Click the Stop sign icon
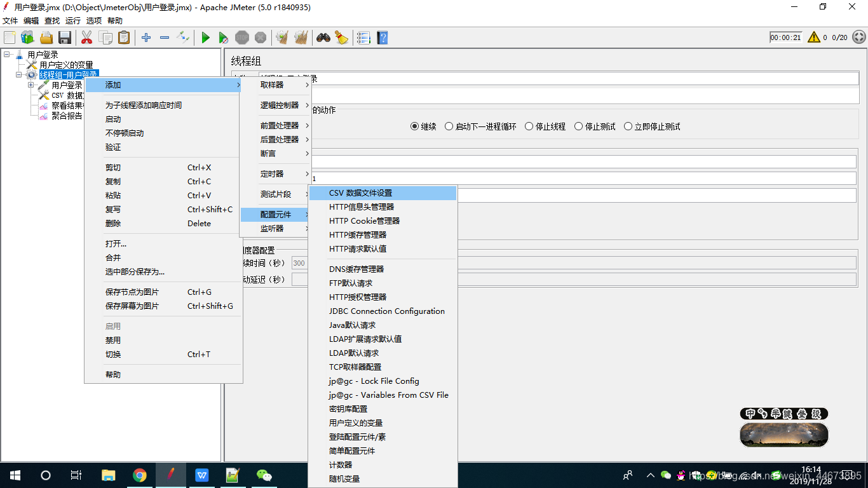Screen dimensions: 868x488 (242, 37)
